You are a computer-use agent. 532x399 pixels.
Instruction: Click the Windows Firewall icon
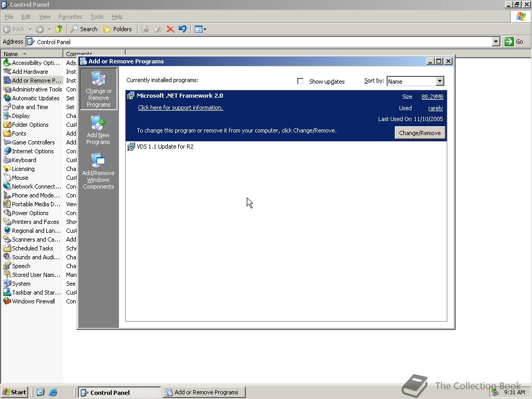click(x=7, y=301)
